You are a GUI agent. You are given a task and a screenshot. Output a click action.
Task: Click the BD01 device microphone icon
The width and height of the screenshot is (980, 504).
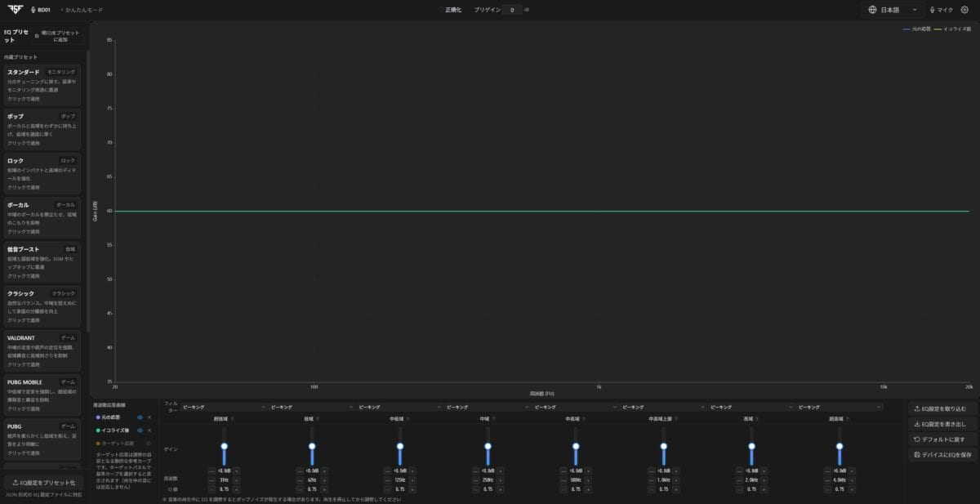(33, 10)
